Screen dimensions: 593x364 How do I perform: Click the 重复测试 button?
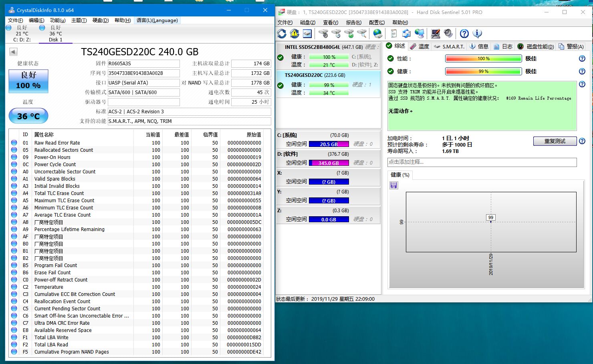tap(555, 141)
